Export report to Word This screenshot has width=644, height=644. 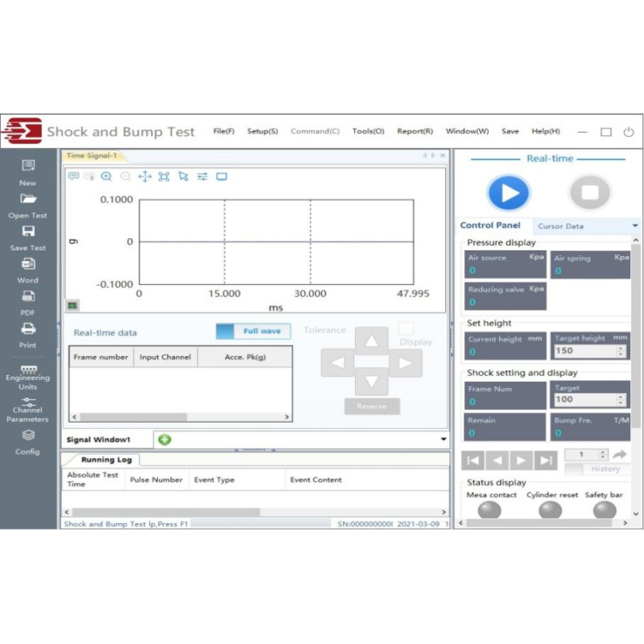(28, 270)
